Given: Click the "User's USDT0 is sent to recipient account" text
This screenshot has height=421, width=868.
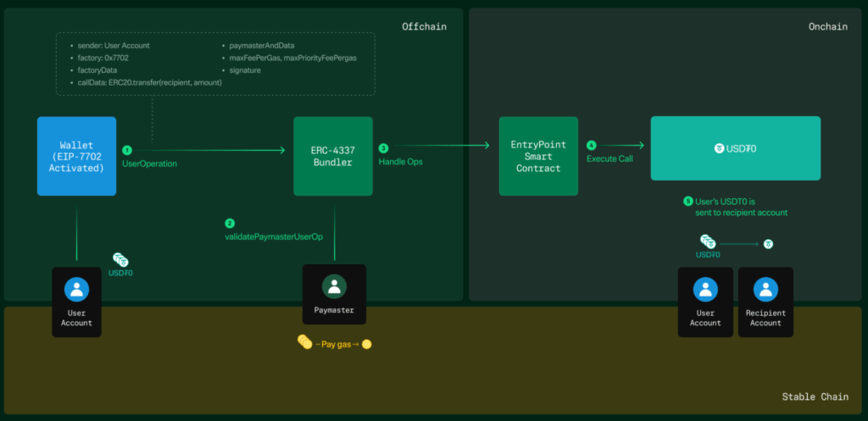Looking at the screenshot, I should (x=741, y=207).
